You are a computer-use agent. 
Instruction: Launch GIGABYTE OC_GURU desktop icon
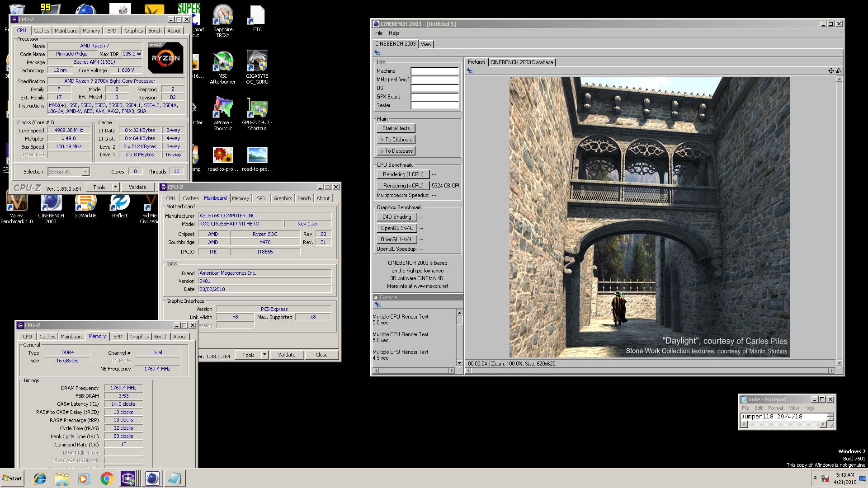[257, 67]
